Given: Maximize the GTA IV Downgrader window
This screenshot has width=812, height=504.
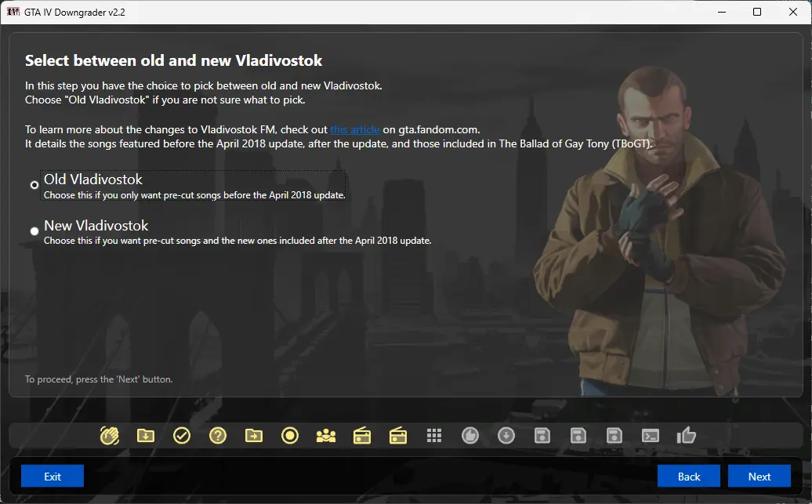Looking at the screenshot, I should (x=757, y=12).
